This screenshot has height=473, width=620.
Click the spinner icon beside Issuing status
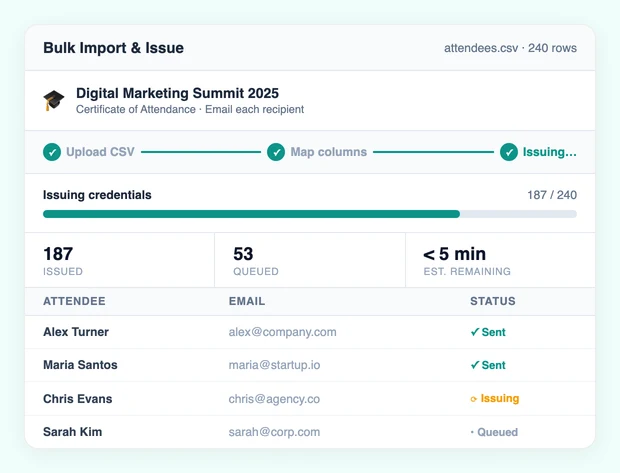(x=473, y=399)
